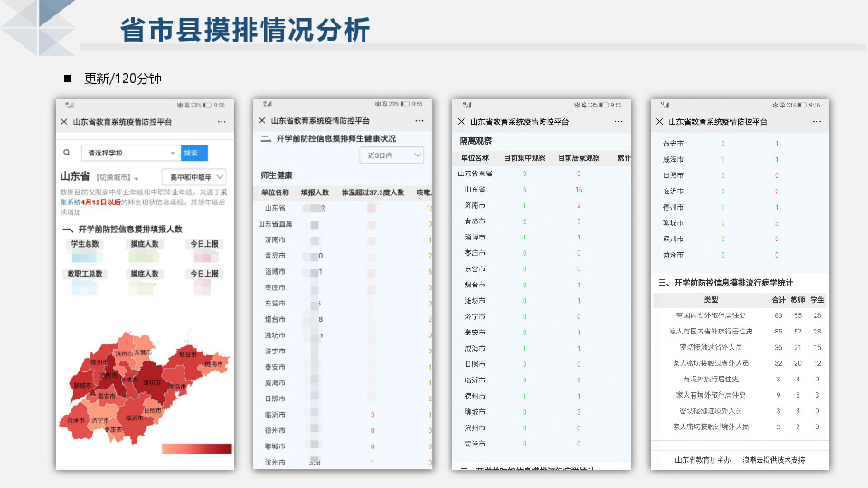Select 德州市 on the Shandong map
This screenshot has height=488, width=868.
[99, 362]
